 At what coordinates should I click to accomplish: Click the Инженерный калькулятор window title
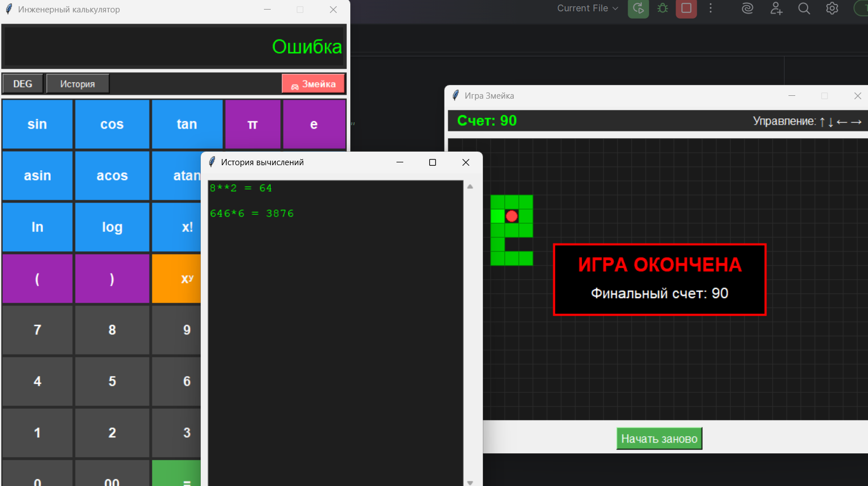[x=69, y=10]
